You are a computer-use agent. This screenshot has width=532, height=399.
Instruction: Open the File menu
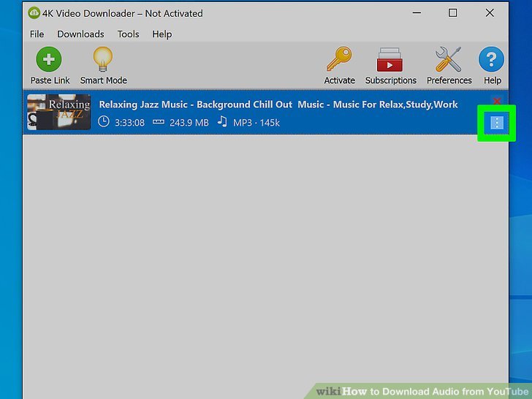37,34
